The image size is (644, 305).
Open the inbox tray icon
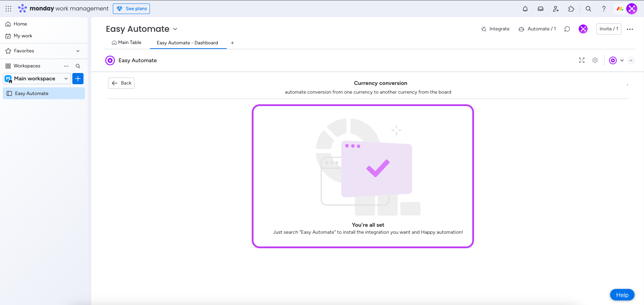click(x=540, y=9)
